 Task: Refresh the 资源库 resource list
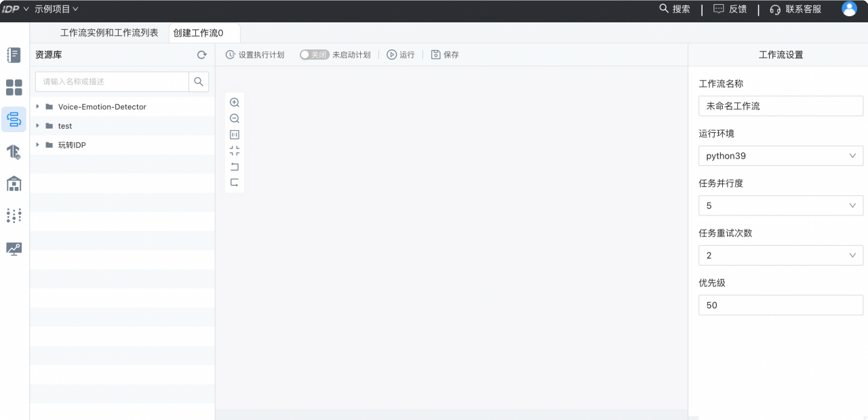point(201,55)
